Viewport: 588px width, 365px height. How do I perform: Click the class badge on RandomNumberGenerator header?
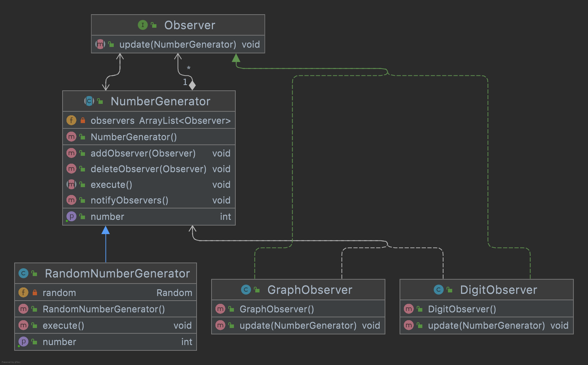coord(23,273)
